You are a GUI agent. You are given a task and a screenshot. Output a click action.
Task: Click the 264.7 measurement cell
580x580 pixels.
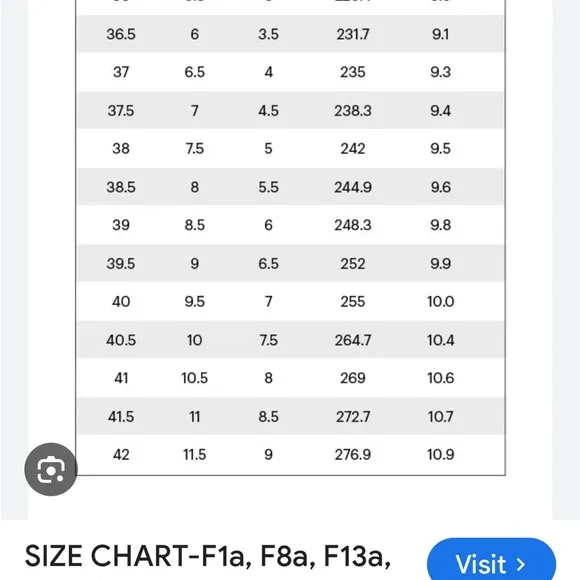(x=353, y=340)
